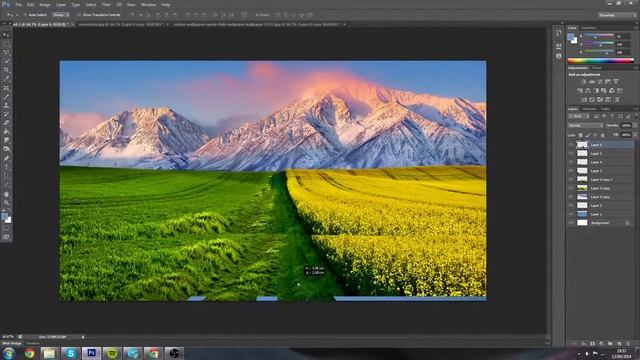The height and width of the screenshot is (360, 640).
Task: Open the Layers panel flyout menu
Action: 636,109
